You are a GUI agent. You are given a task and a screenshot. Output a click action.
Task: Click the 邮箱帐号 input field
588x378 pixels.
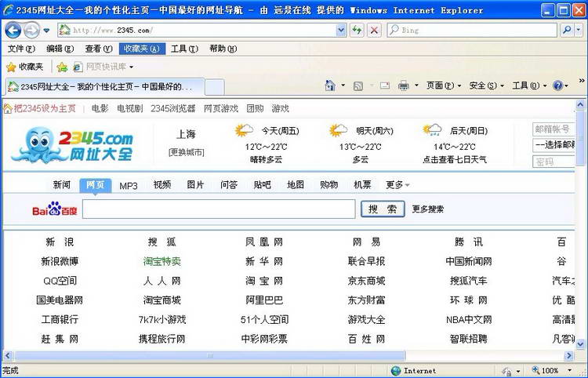554,129
